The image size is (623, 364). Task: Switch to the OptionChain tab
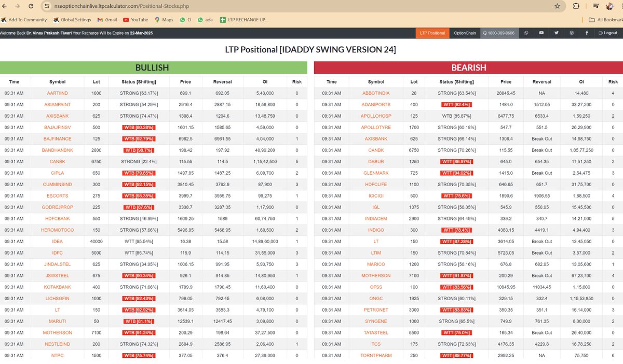pyautogui.click(x=465, y=33)
